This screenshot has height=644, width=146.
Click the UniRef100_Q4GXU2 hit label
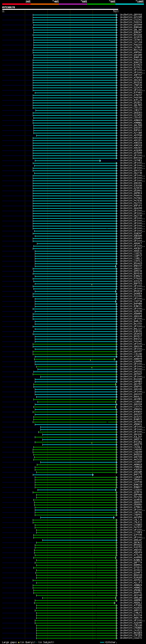point(131,371)
